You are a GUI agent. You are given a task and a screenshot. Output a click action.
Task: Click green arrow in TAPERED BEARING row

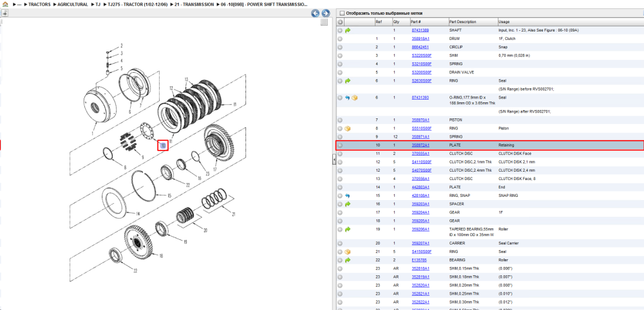coord(348,229)
